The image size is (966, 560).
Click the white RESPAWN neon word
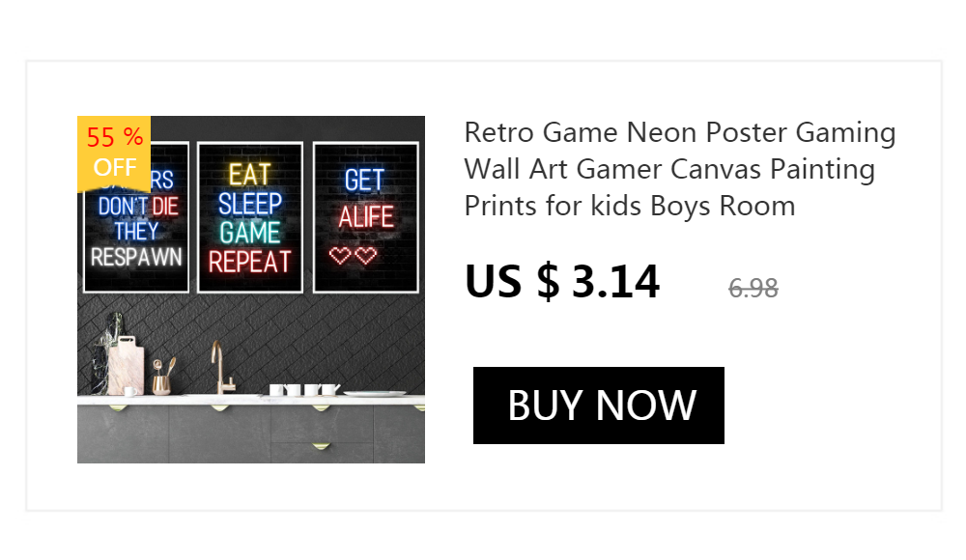coord(136,257)
